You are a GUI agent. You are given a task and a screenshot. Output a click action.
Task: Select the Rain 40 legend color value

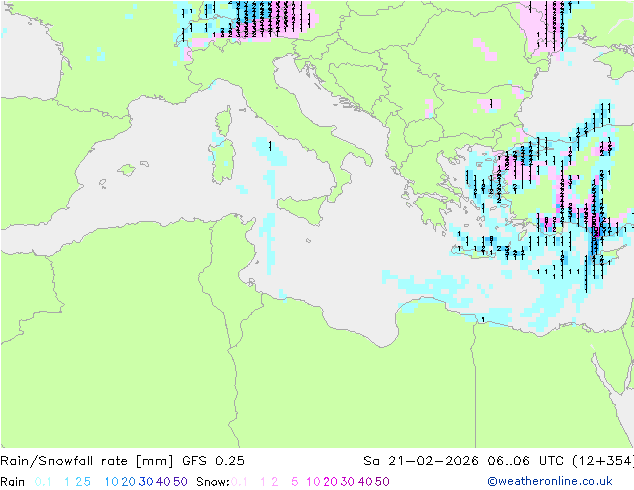[x=163, y=482]
